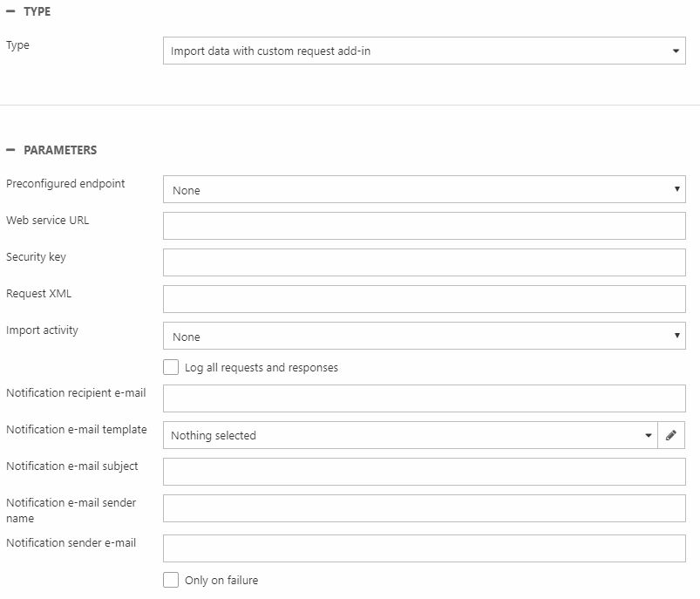
Task: Click the 'Log all requests and responses' label
Action: click(261, 367)
